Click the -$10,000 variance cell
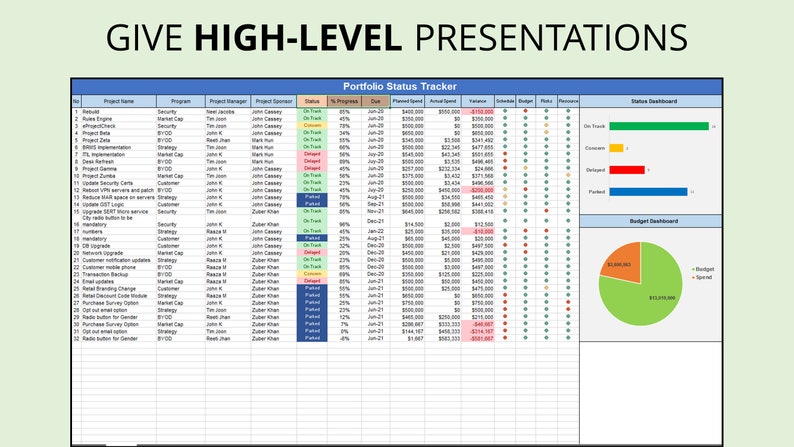 478,231
